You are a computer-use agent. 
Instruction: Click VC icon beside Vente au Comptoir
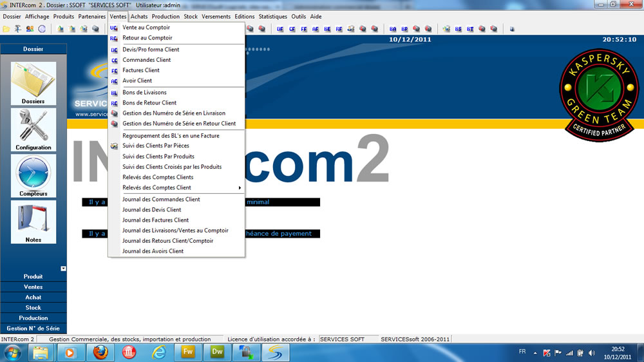114,28
